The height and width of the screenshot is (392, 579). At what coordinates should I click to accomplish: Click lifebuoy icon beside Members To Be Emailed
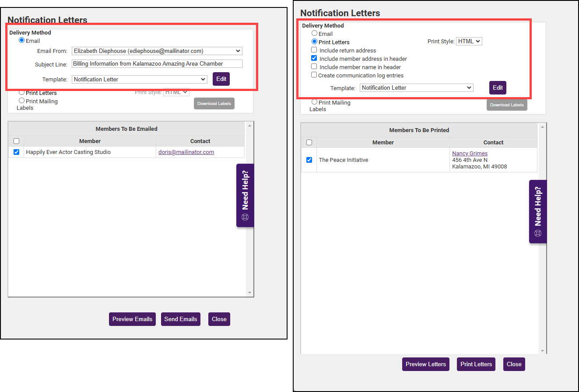[x=245, y=217]
